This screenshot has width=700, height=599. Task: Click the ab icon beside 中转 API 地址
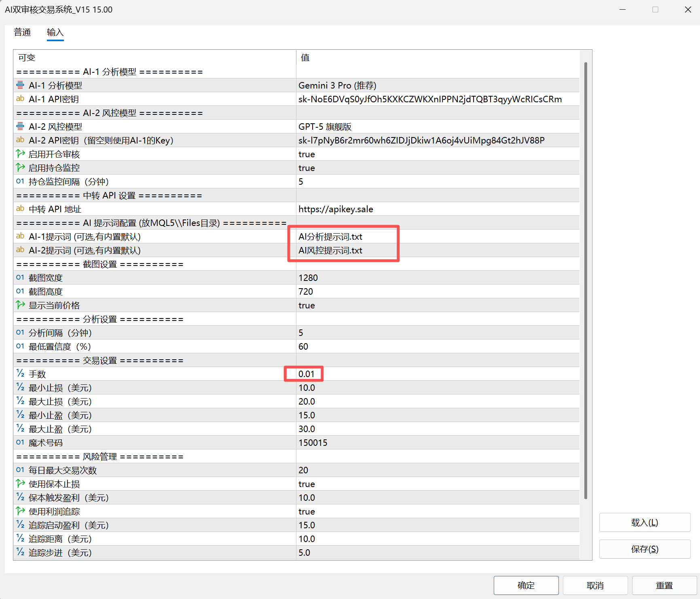(x=20, y=209)
